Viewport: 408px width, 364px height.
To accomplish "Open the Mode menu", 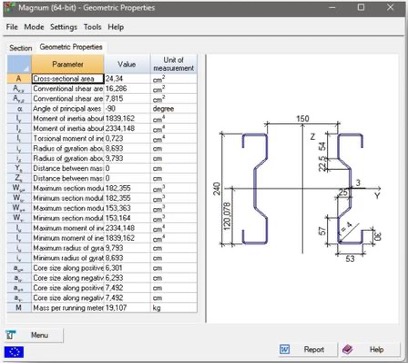I will (34, 27).
